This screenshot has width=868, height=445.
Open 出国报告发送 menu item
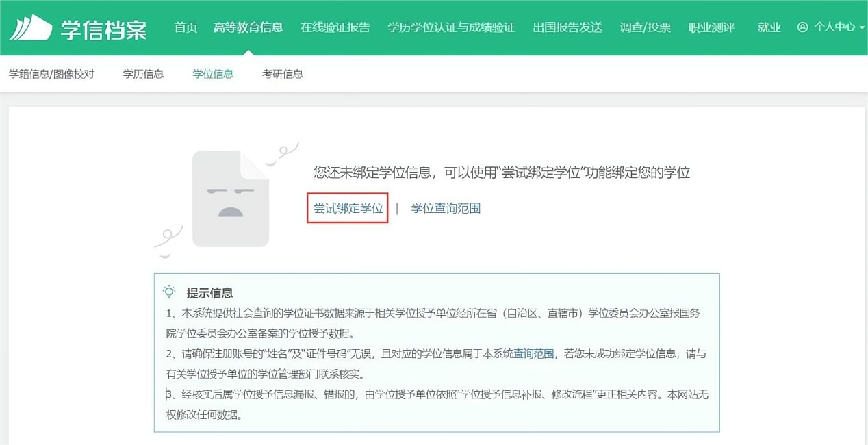pos(567,27)
